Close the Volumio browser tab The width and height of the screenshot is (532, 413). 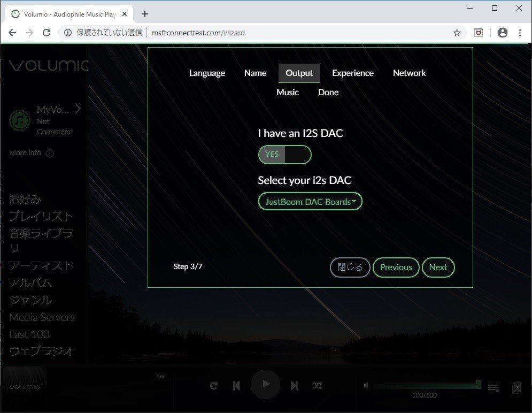(125, 14)
